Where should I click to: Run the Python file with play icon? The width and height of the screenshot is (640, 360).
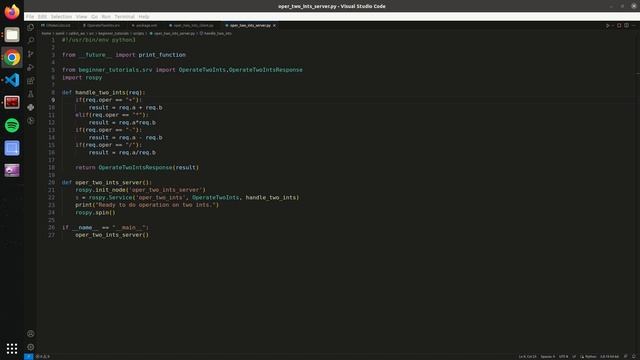607,25
